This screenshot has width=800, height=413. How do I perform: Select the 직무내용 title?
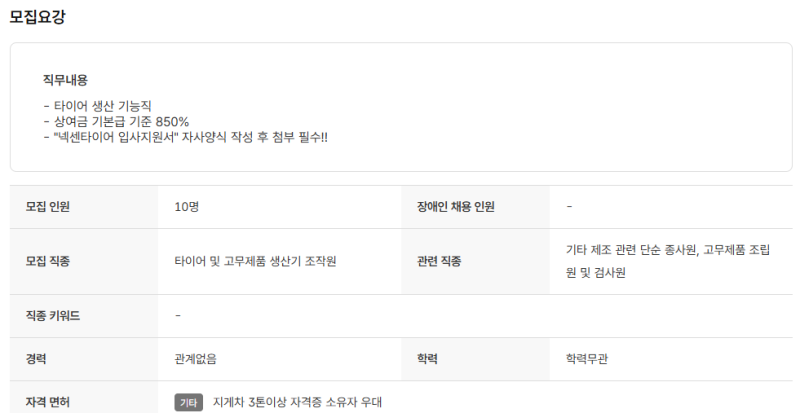click(65, 80)
